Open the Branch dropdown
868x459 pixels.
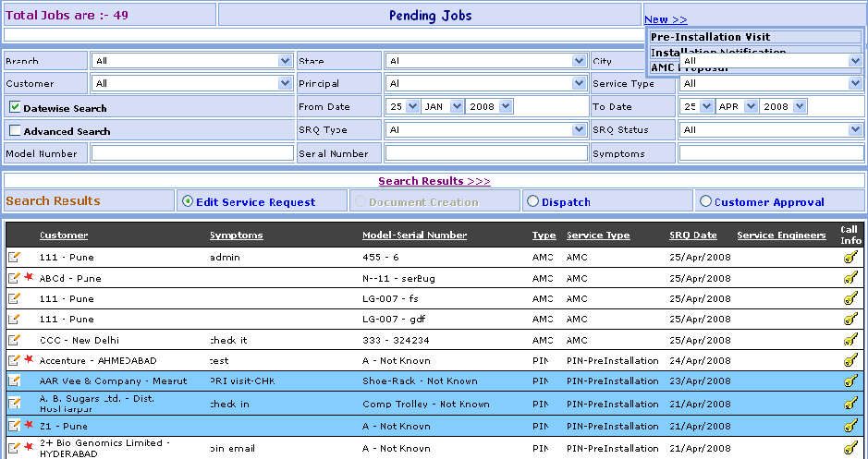tap(285, 61)
